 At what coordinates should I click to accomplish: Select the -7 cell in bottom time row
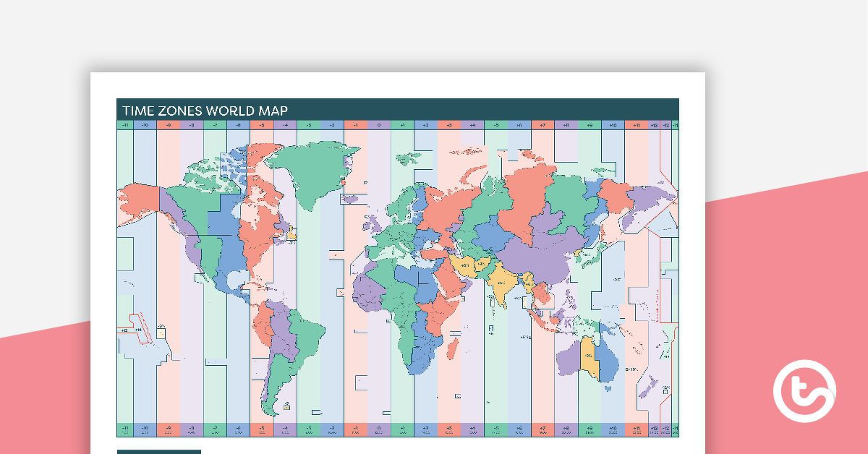coord(215,429)
